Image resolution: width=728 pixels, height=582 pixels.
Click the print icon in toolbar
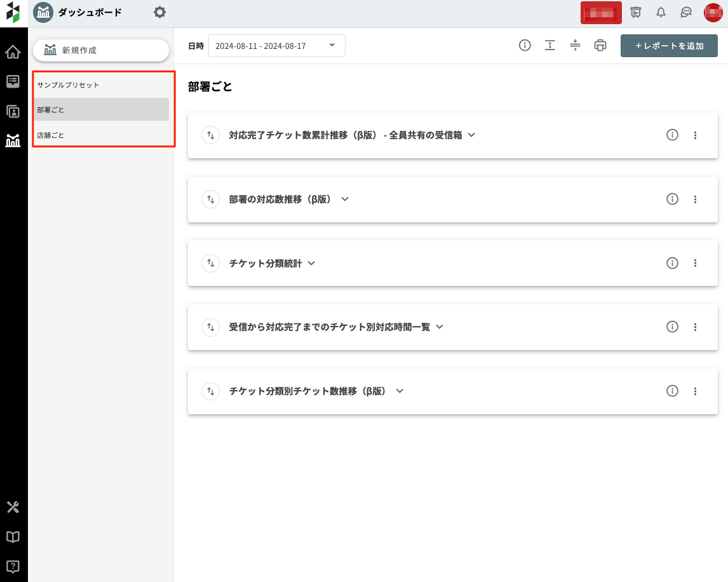[x=600, y=46]
